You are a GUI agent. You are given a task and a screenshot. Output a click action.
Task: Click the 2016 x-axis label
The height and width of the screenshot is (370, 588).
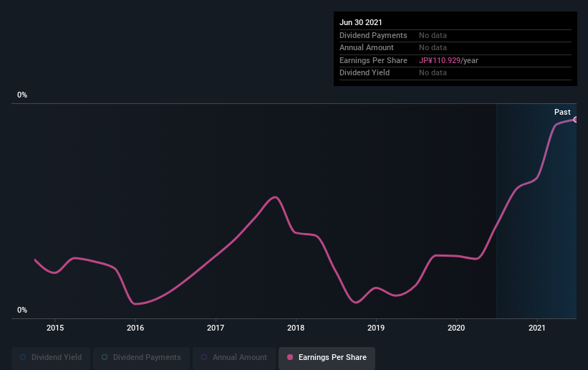coord(135,328)
